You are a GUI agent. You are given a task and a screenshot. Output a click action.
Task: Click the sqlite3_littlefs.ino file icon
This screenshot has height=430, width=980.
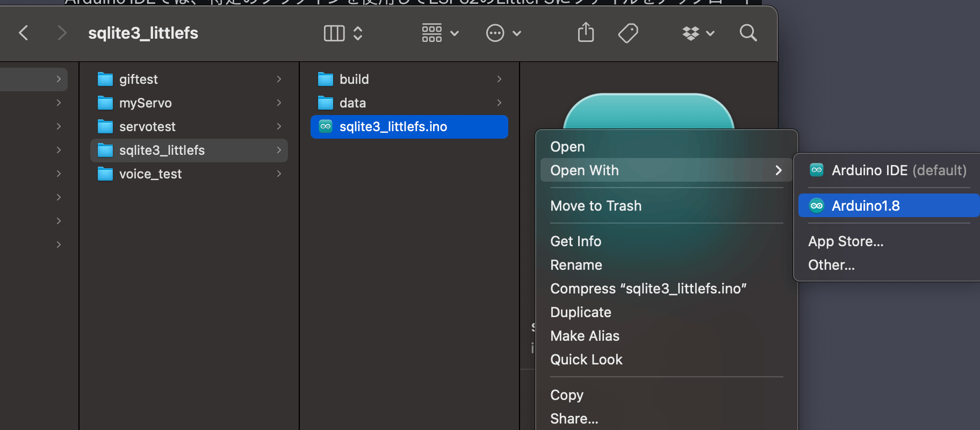[326, 126]
